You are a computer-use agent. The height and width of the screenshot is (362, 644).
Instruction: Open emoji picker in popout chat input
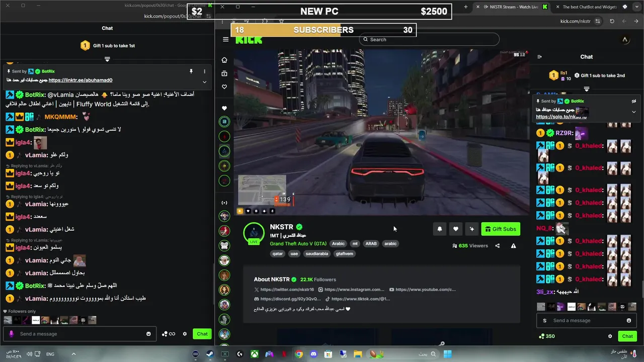[148, 334]
